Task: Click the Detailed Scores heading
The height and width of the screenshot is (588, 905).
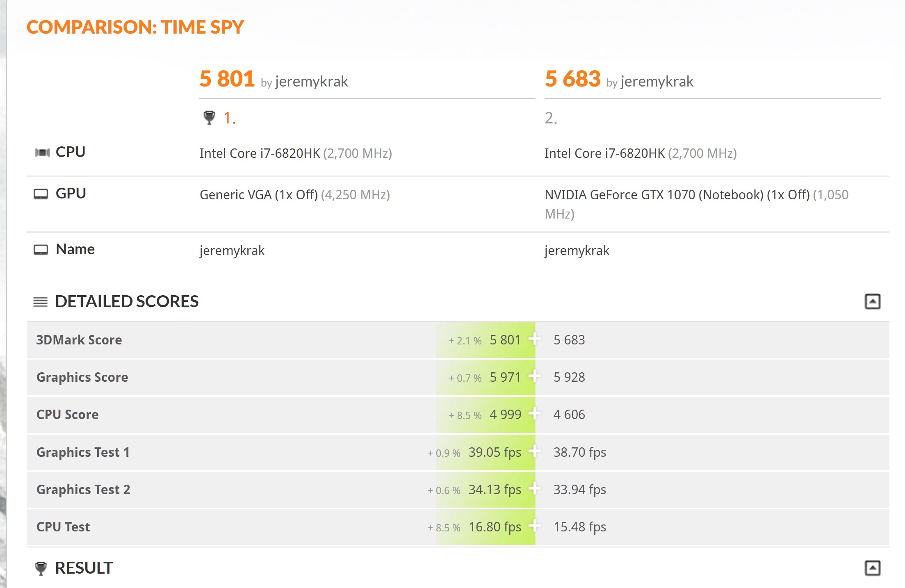Action: click(x=127, y=301)
